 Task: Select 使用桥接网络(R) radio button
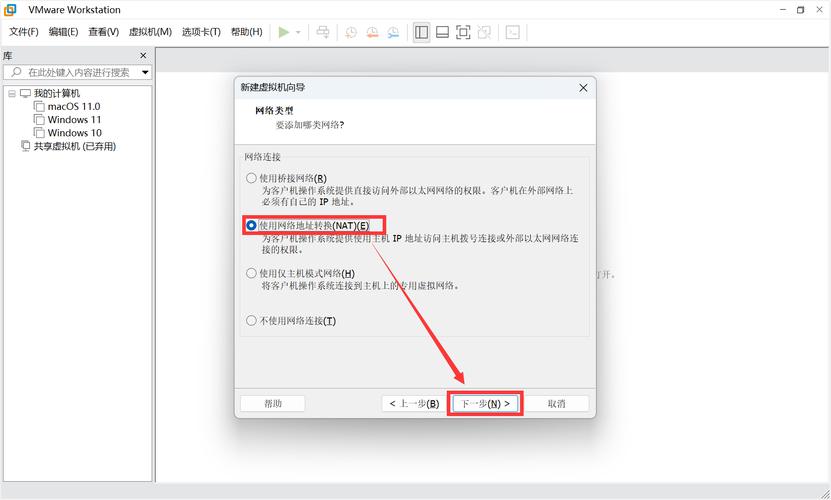click(x=251, y=178)
